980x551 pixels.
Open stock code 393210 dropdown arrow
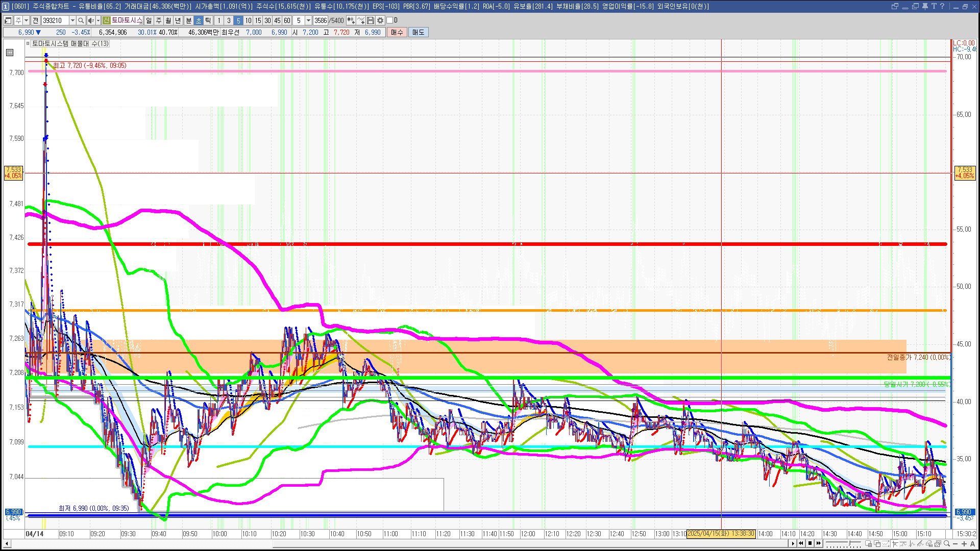point(72,20)
